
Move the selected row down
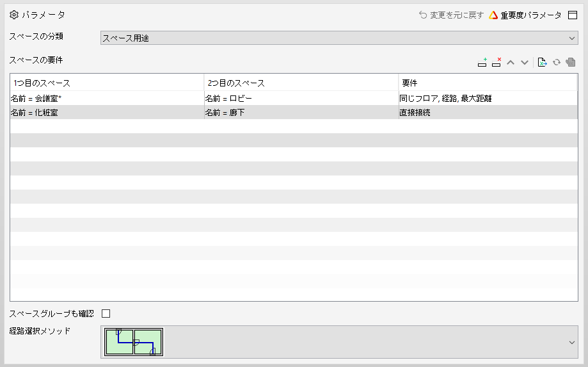click(525, 62)
